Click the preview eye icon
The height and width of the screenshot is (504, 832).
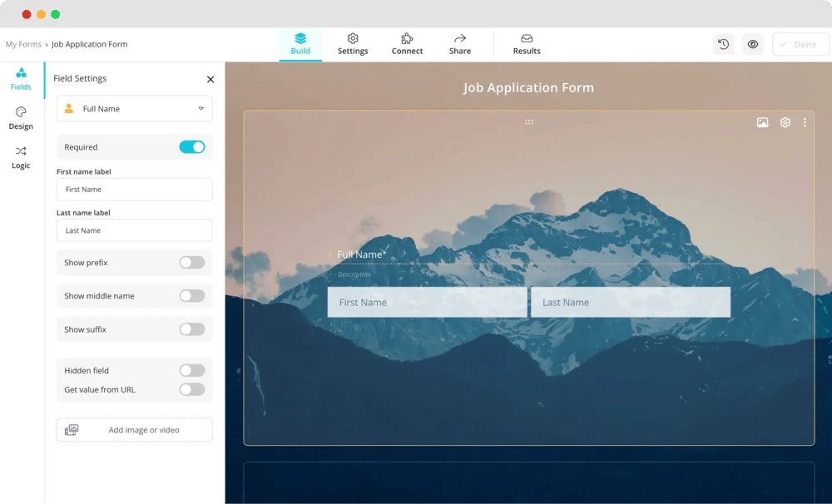point(753,44)
